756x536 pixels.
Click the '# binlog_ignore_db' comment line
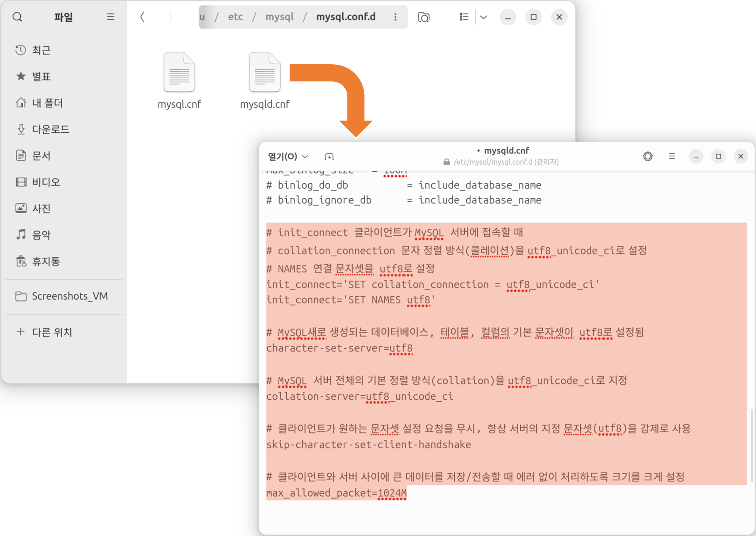coord(404,200)
